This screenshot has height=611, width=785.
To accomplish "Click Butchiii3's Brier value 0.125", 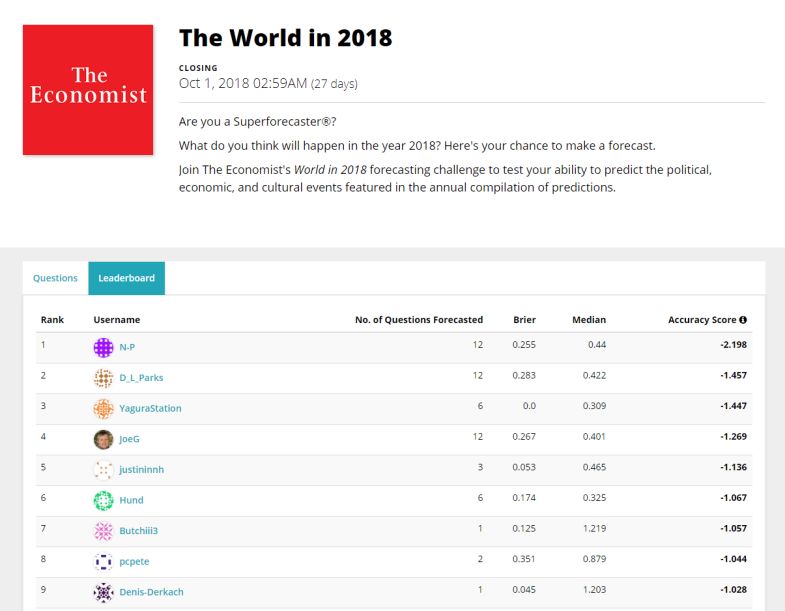I will [524, 528].
